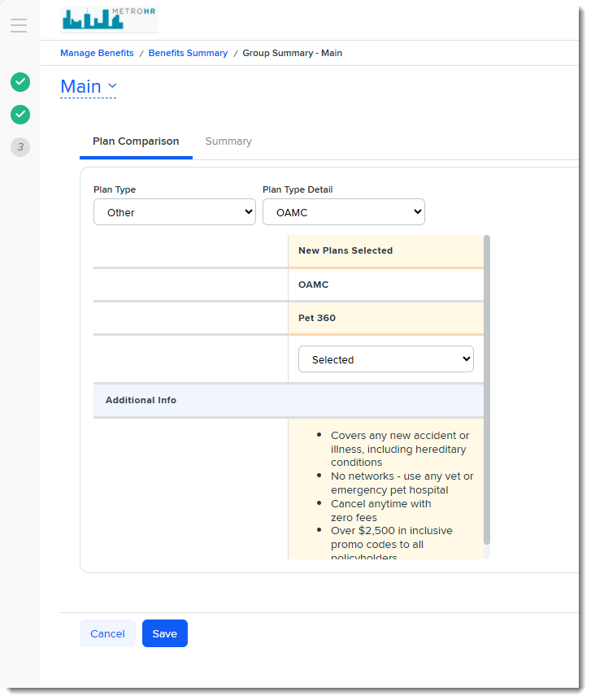
Task: Expand the Selected status dropdown for Pet 360
Action: click(x=385, y=359)
